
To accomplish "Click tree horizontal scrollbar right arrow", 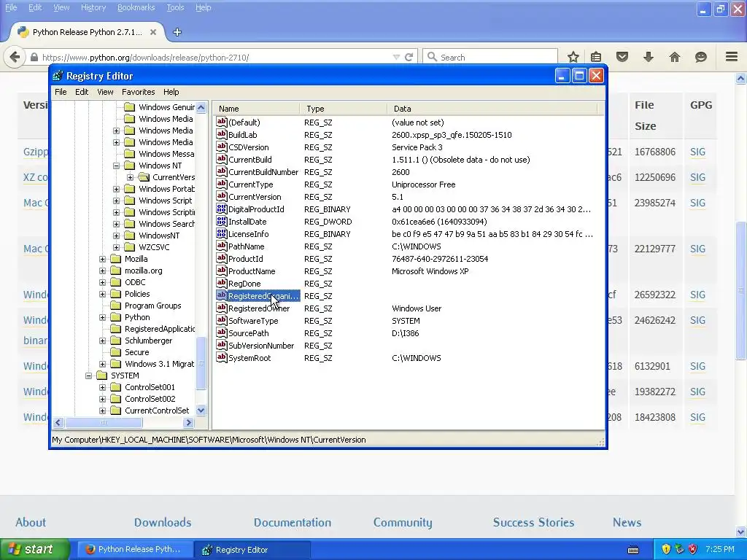I will pos(189,422).
